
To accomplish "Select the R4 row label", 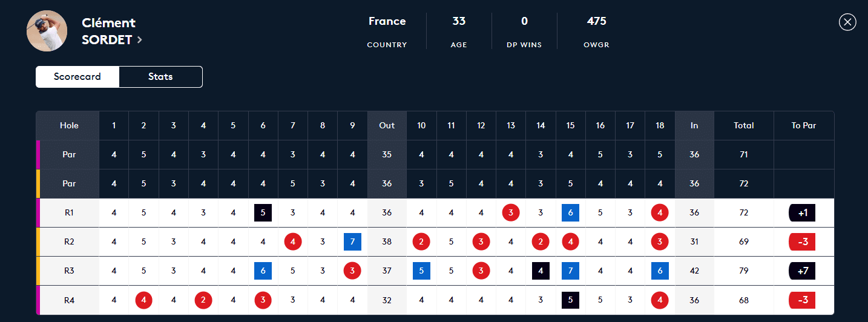I will click(69, 300).
